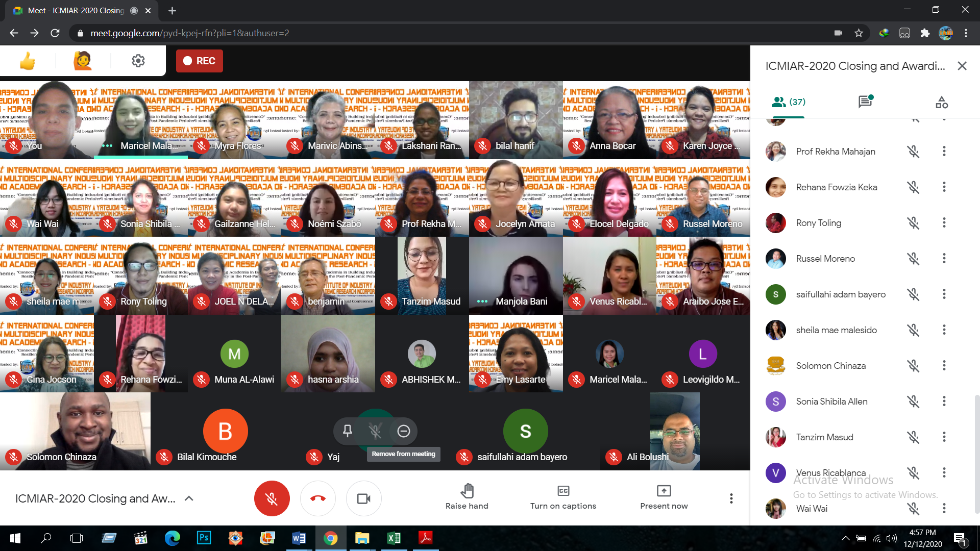This screenshot has width=980, height=551.
Task: Expand meeting details chevron
Action: pos(189,498)
